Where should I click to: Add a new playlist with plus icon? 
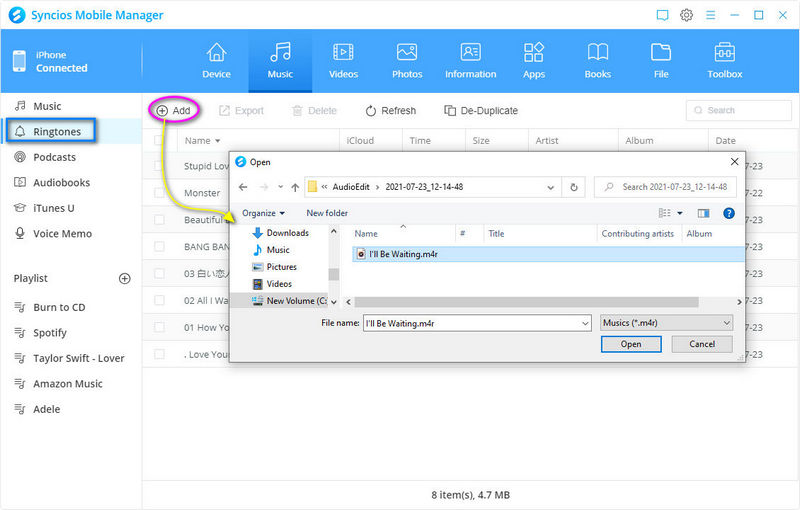click(124, 278)
